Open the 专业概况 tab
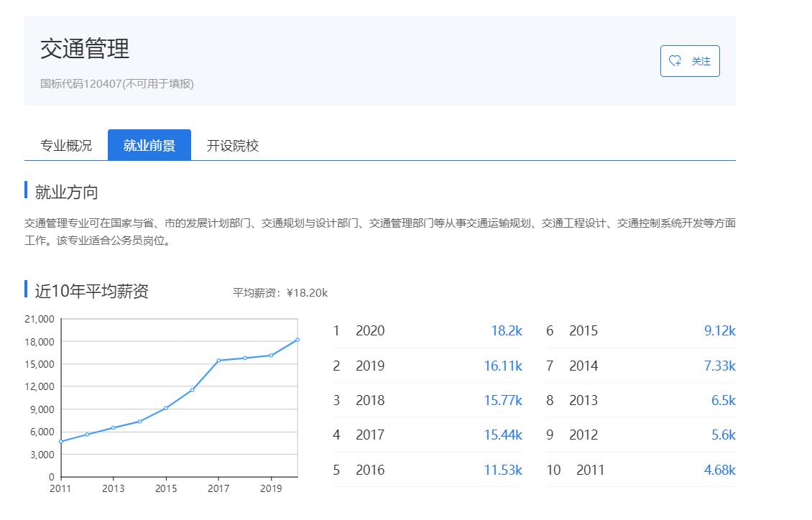The width and height of the screenshot is (812, 520). tap(66, 145)
